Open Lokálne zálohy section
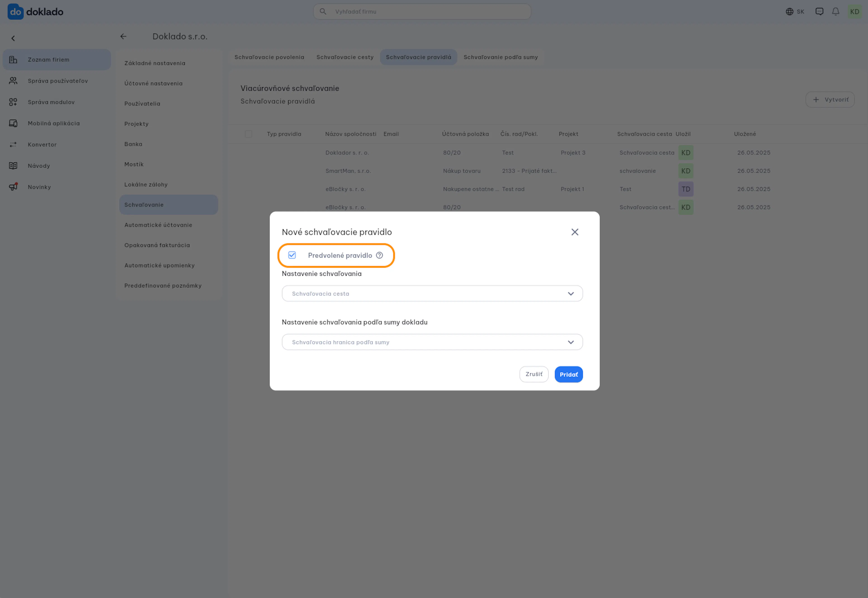This screenshot has width=868, height=598. coord(168,185)
